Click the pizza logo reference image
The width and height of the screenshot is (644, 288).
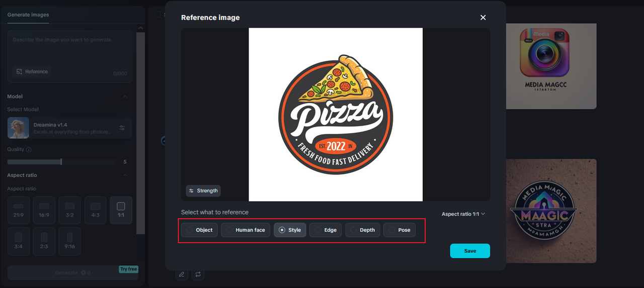[x=336, y=115]
